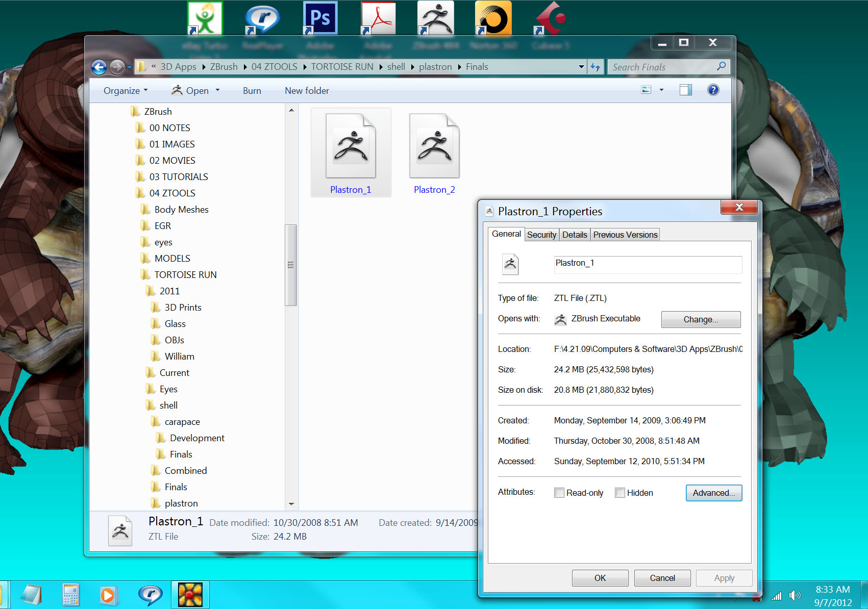
Task: Click the Change button for Opens with
Action: click(700, 319)
